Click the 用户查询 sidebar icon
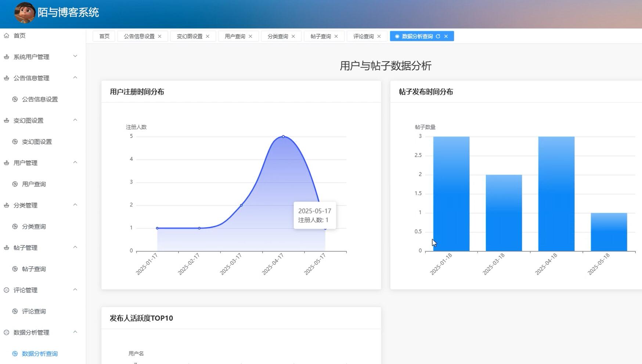The height and width of the screenshot is (364, 642). (x=15, y=184)
